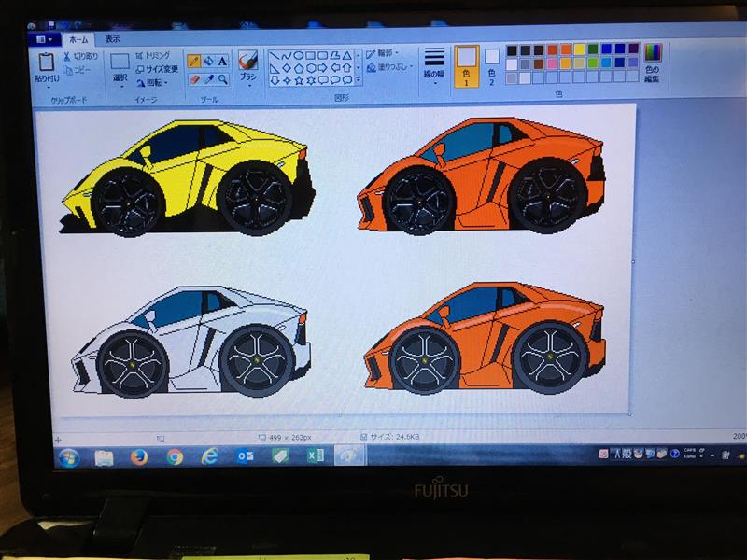Click the yellow car drawing on canvas
The width and height of the screenshot is (747, 560).
pos(188,177)
